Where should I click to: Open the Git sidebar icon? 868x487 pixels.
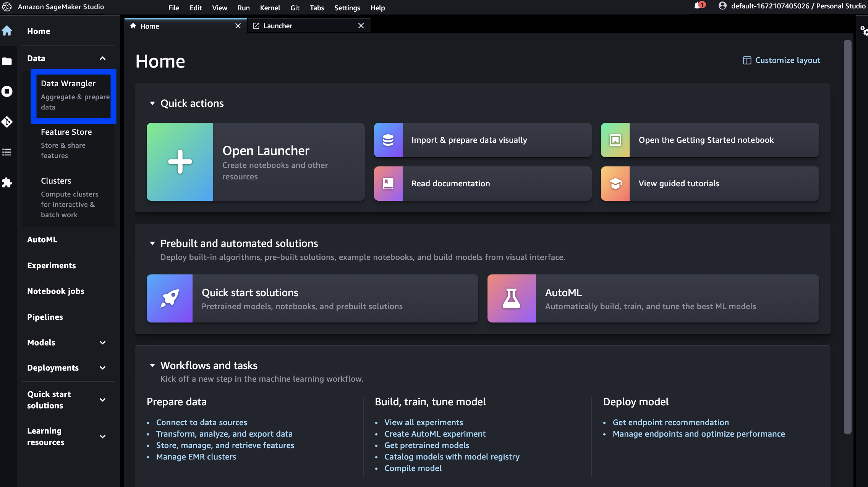coord(7,122)
